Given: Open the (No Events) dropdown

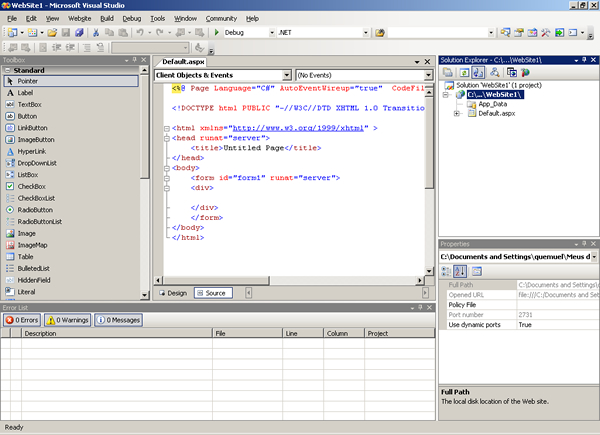Looking at the screenshot, I should (429, 75).
